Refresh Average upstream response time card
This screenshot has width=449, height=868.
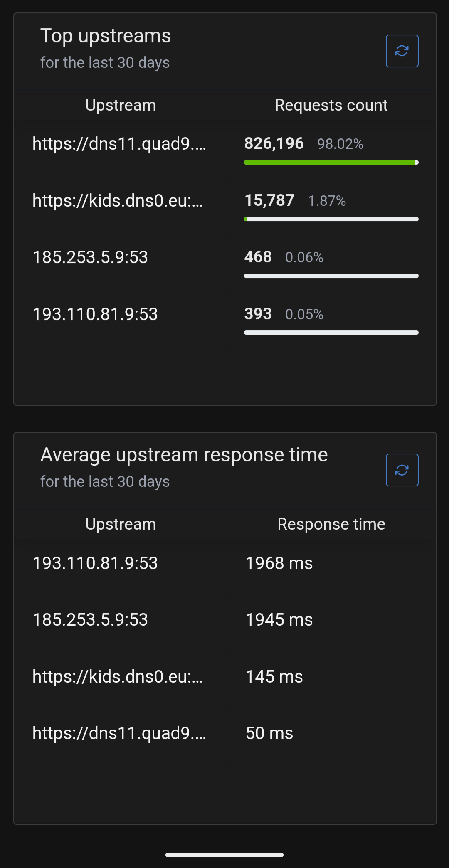point(402,470)
